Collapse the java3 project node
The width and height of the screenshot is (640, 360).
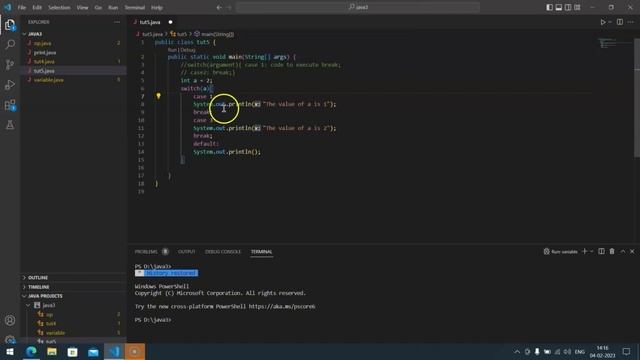28,305
